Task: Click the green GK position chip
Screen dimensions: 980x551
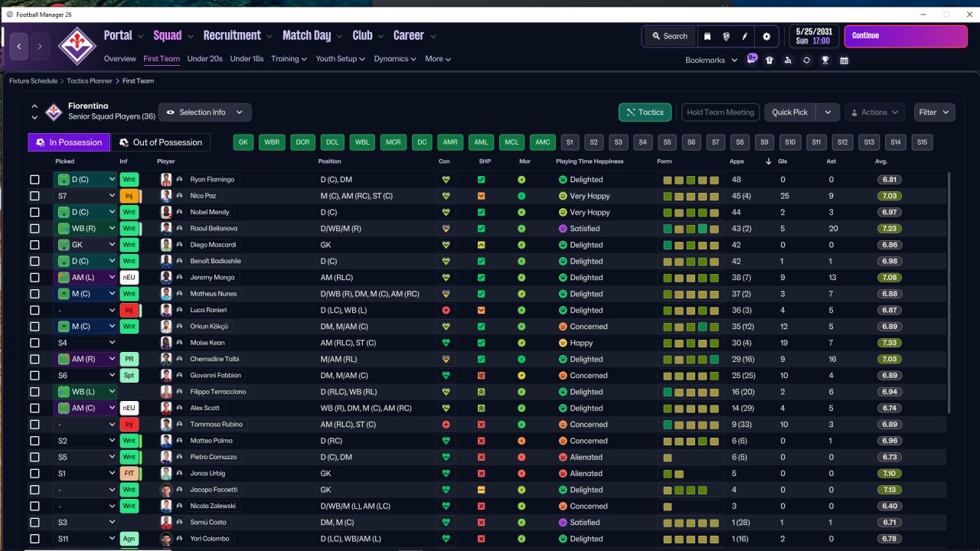Action: [244, 142]
